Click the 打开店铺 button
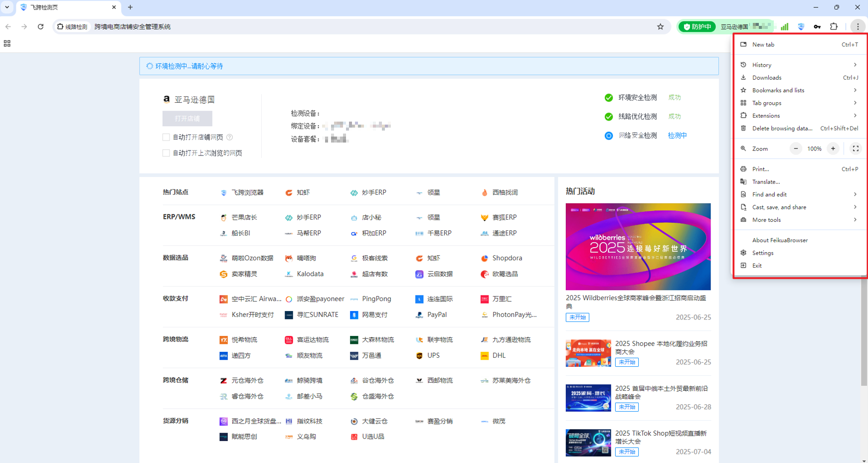This screenshot has height=463, width=868. click(187, 119)
